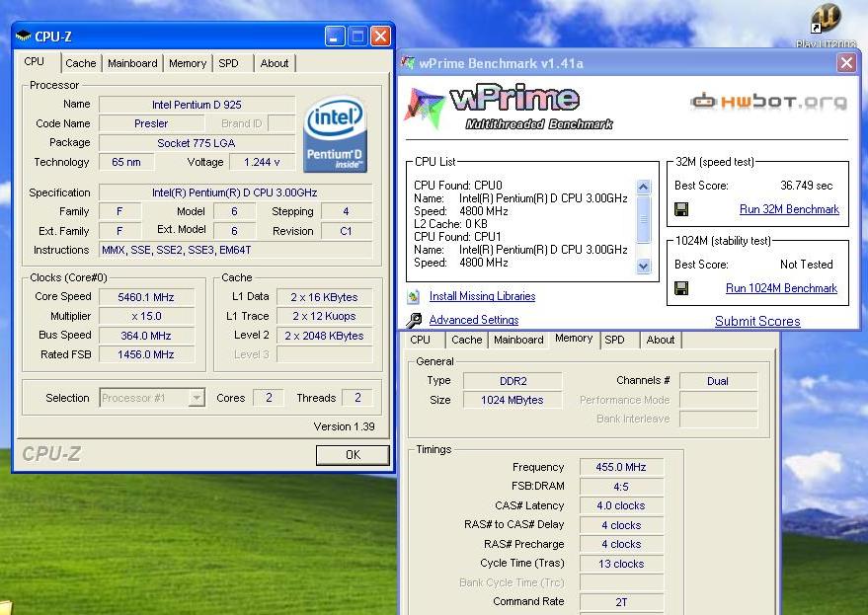Screen dimensions: 868x615
Task: Switch to CPU tab in rear CPU-Z window
Action: [420, 340]
